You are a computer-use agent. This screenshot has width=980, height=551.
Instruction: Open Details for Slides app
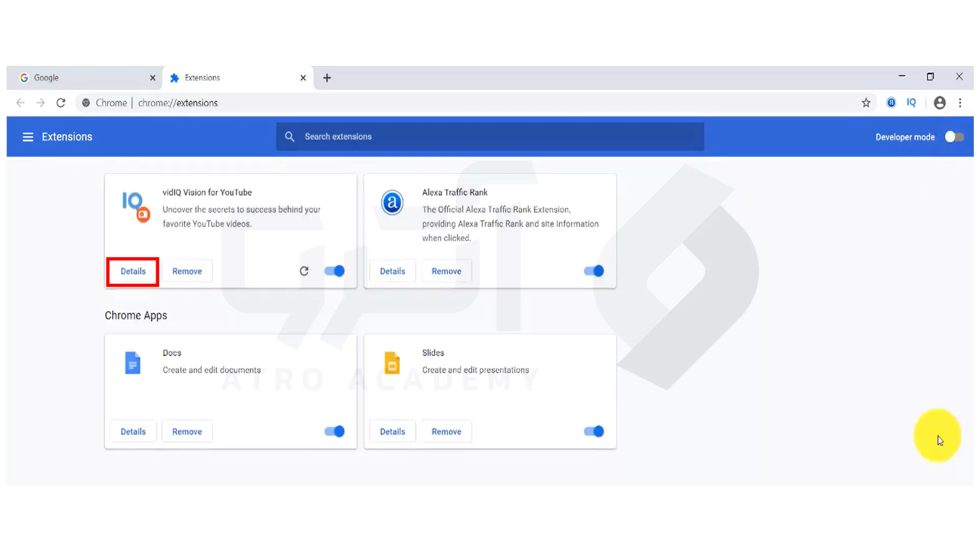(392, 432)
